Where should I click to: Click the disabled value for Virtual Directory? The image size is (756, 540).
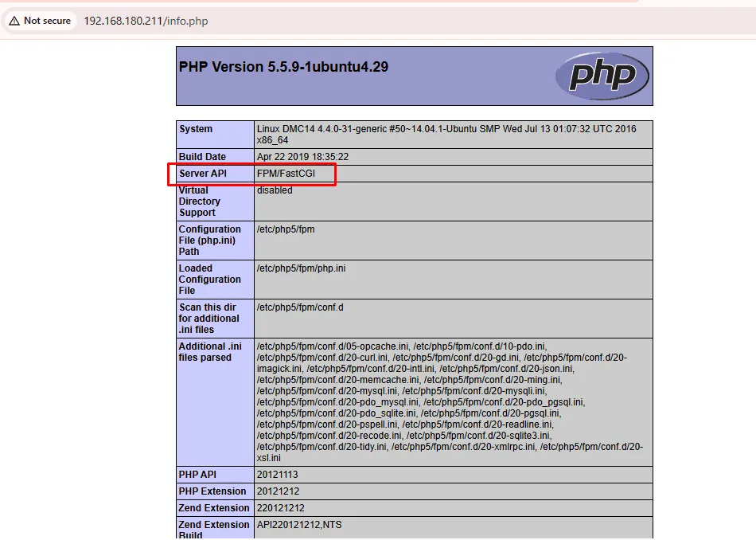tap(275, 190)
